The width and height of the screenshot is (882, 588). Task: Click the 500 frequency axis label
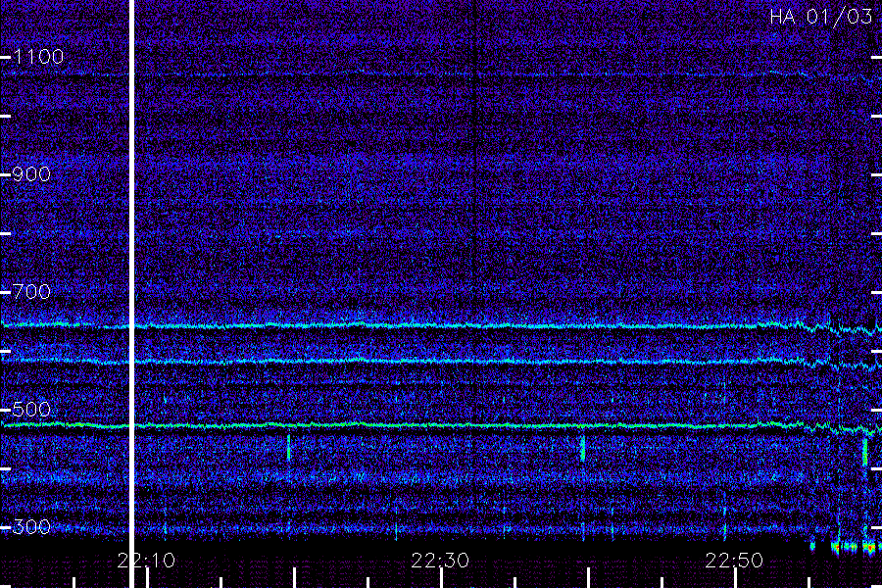click(31, 409)
